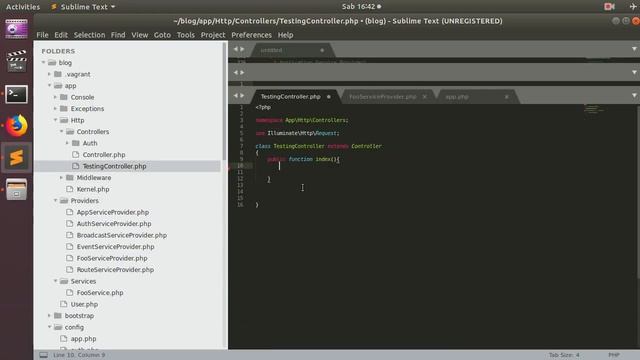Go to previous tab in middle pane
Viewport: 640px width, 360px height.
[x=236, y=72]
